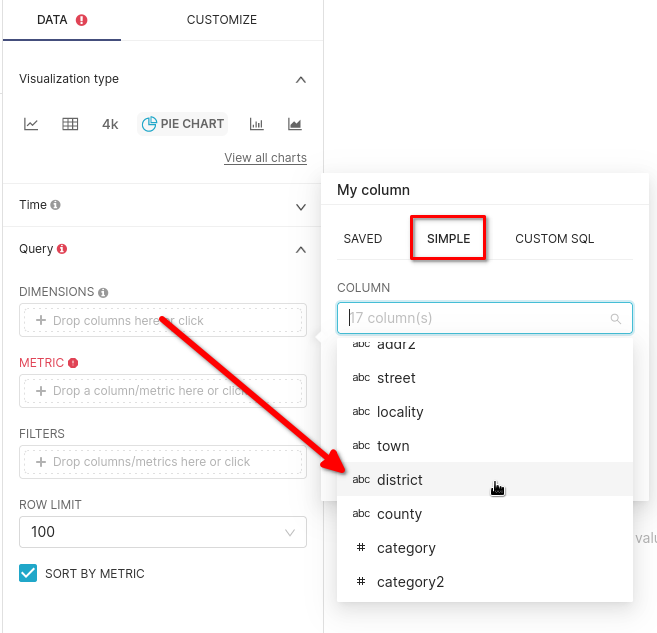The height and width of the screenshot is (633, 657).
Task: Pick the category2 column from list
Action: [410, 582]
